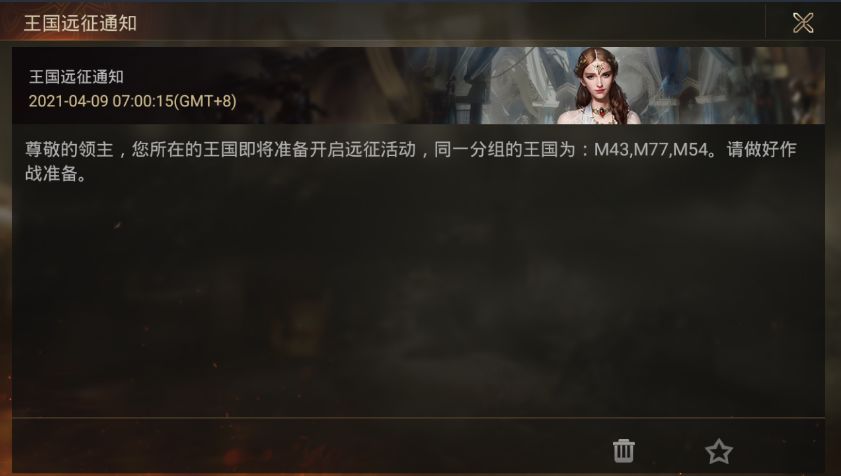Click kingdom name M77 in the message
The height and width of the screenshot is (476, 841).
tap(651, 149)
